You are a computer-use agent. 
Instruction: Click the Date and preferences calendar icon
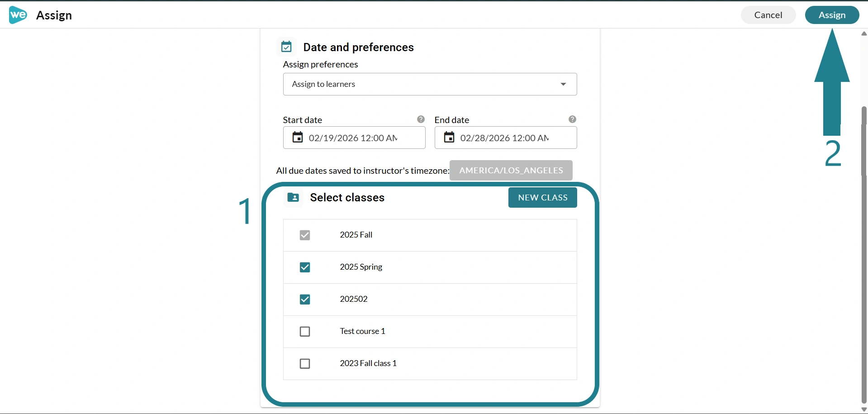click(x=286, y=47)
